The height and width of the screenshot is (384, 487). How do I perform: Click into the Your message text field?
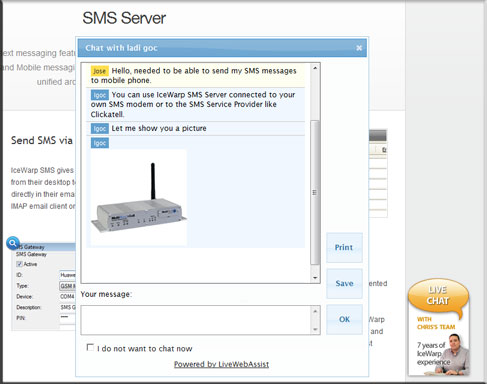point(196,320)
